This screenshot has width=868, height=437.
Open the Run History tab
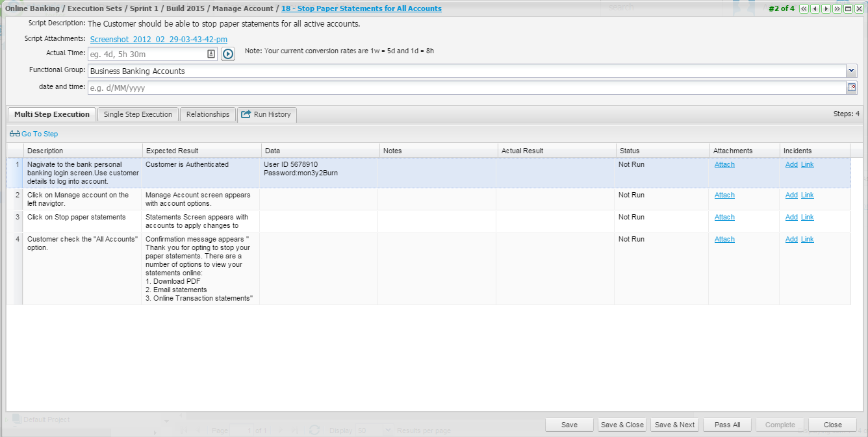tap(266, 114)
